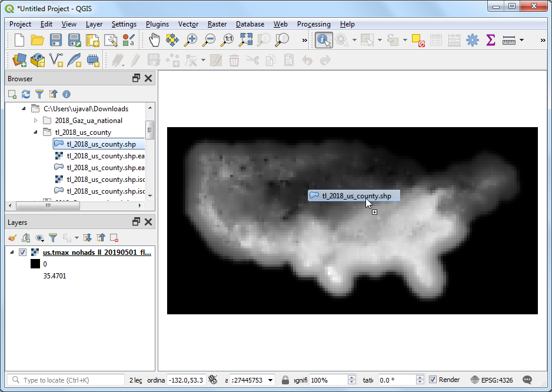Open the map scale dropdown
Screen dimensions: 552x392
270,380
